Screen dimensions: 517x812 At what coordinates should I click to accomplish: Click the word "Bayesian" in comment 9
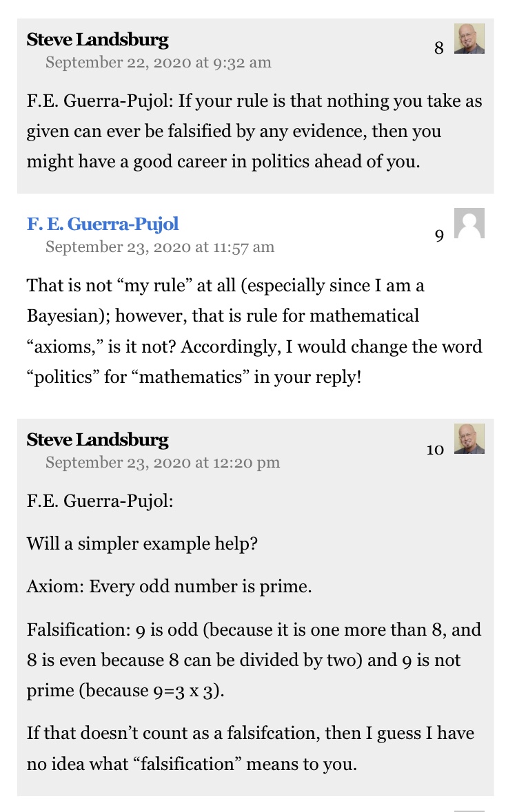[x=61, y=316]
